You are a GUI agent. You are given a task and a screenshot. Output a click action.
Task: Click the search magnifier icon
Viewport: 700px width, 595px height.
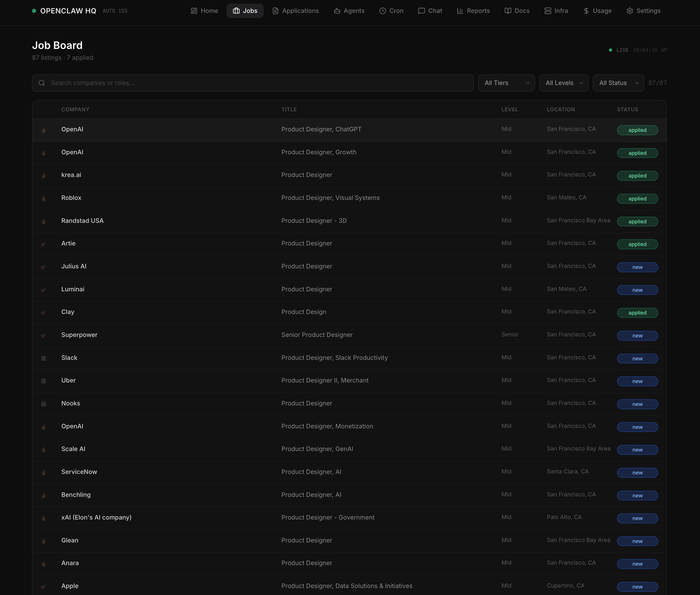click(x=42, y=83)
